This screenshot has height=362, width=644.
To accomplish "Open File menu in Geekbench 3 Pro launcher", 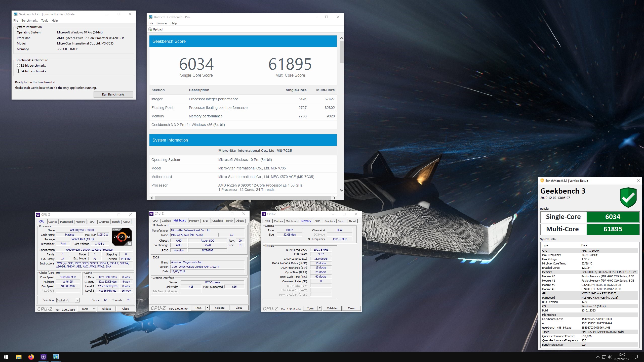I will (x=16, y=21).
